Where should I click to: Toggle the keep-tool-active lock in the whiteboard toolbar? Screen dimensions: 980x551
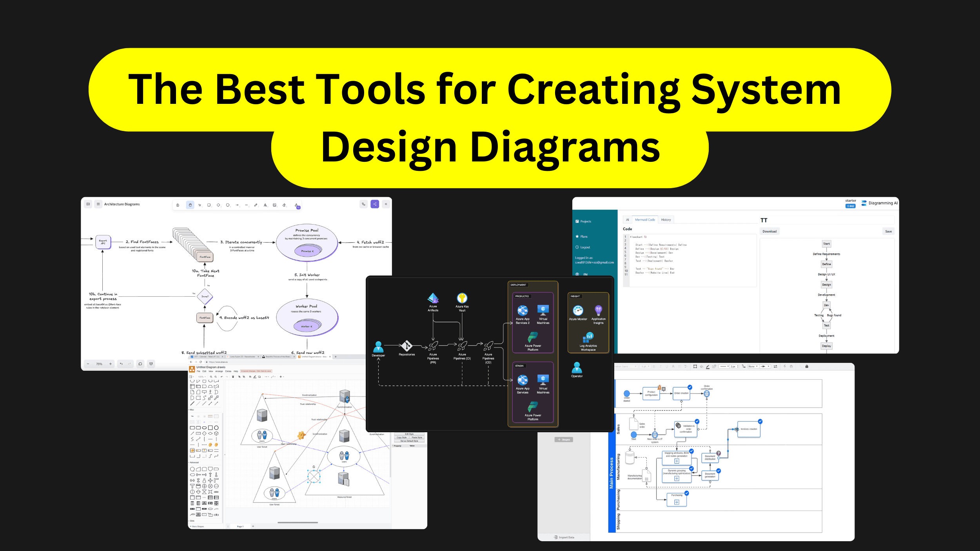[178, 205]
